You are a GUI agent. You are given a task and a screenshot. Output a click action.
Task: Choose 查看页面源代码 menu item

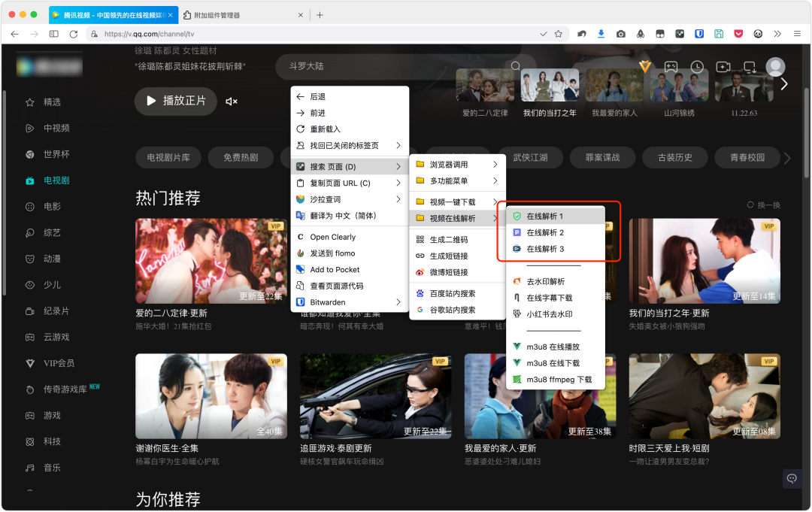[350, 286]
